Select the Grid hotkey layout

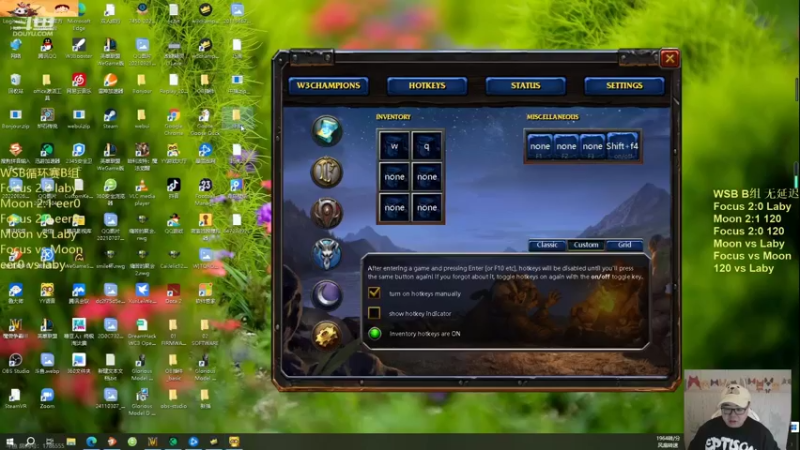[624, 245]
